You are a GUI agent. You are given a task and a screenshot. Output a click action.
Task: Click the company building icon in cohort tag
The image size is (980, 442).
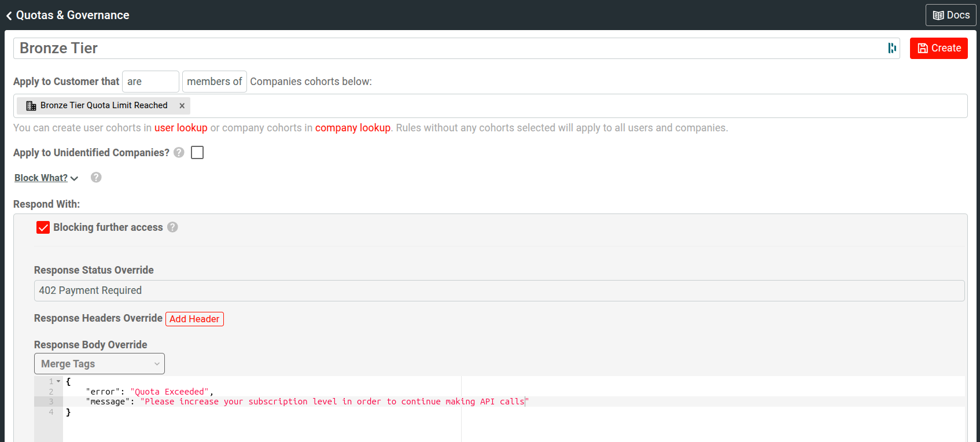[x=31, y=106]
